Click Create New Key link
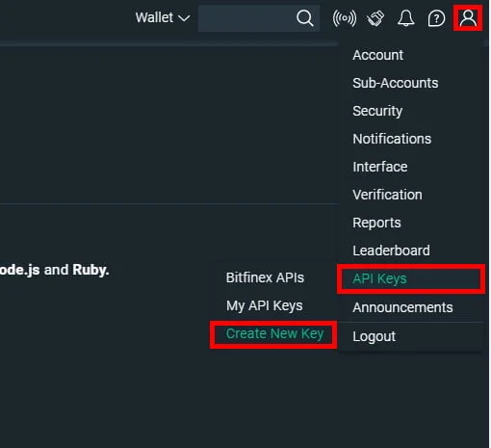This screenshot has width=491, height=448. (x=274, y=334)
